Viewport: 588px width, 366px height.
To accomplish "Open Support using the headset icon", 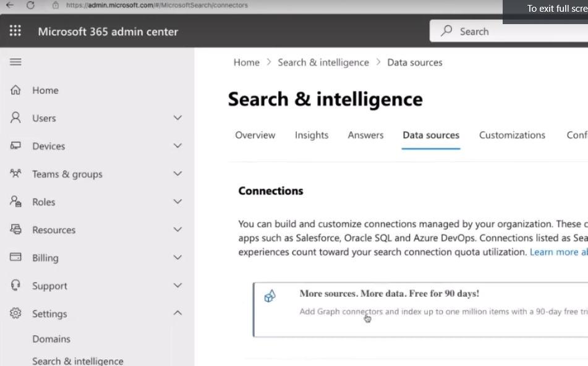I will (x=14, y=286).
